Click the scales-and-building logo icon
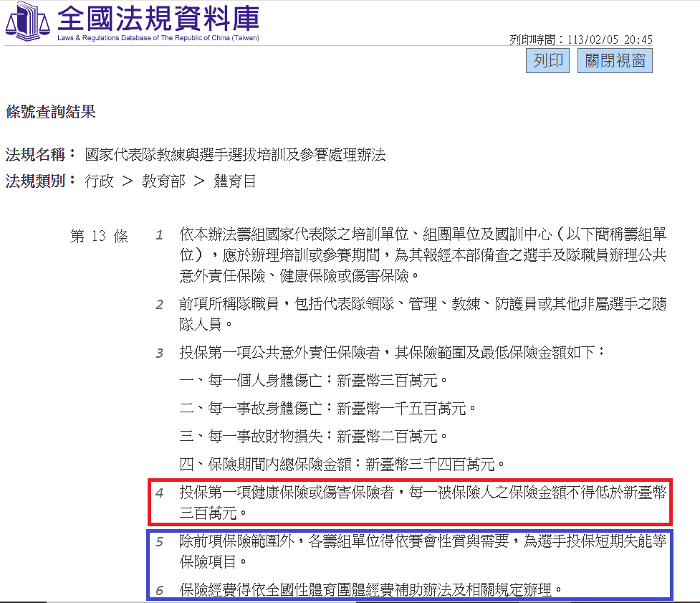700x603 pixels. coord(27,22)
